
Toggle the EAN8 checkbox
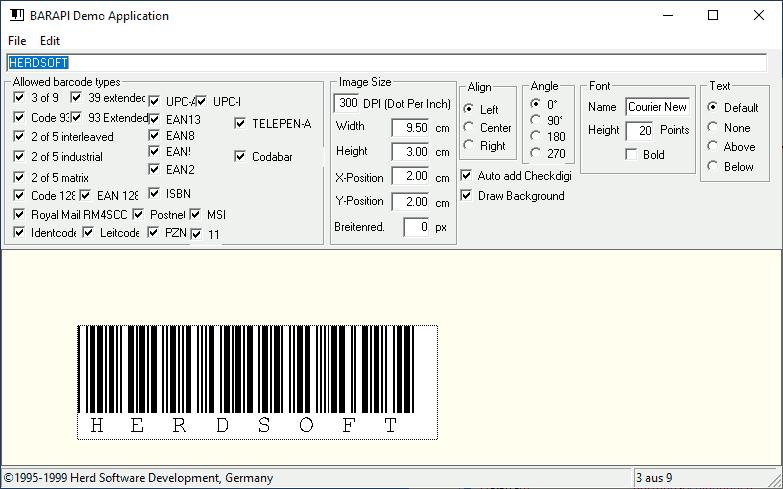154,135
